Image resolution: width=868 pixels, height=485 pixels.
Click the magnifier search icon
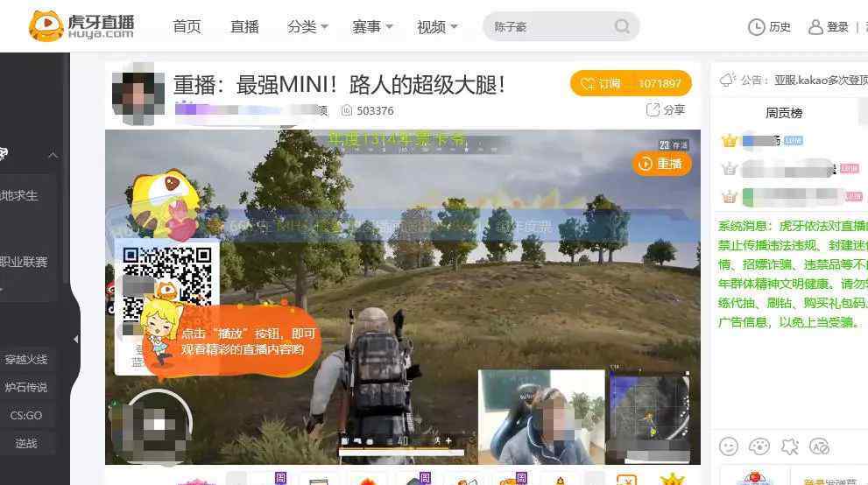[622, 26]
